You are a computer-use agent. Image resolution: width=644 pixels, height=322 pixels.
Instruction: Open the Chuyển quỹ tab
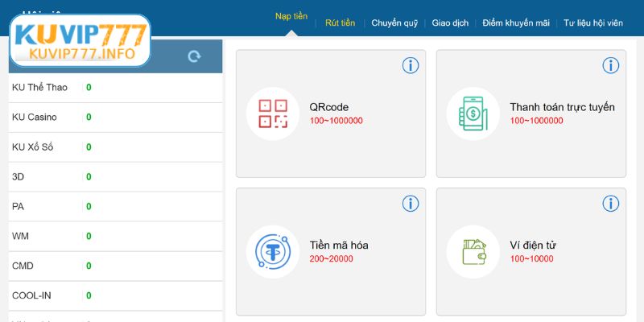pyautogui.click(x=394, y=23)
